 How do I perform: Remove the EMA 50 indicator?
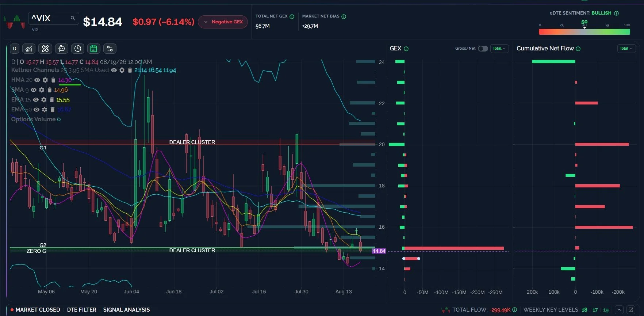tap(52, 110)
